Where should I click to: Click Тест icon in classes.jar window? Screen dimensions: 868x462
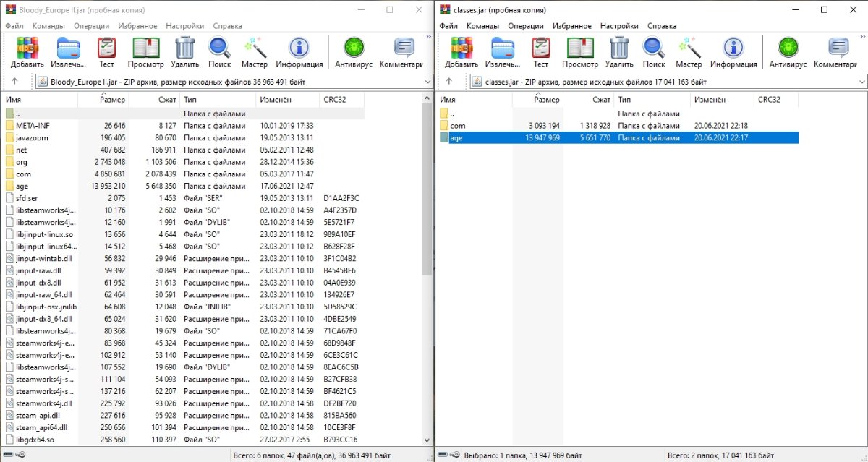540,47
